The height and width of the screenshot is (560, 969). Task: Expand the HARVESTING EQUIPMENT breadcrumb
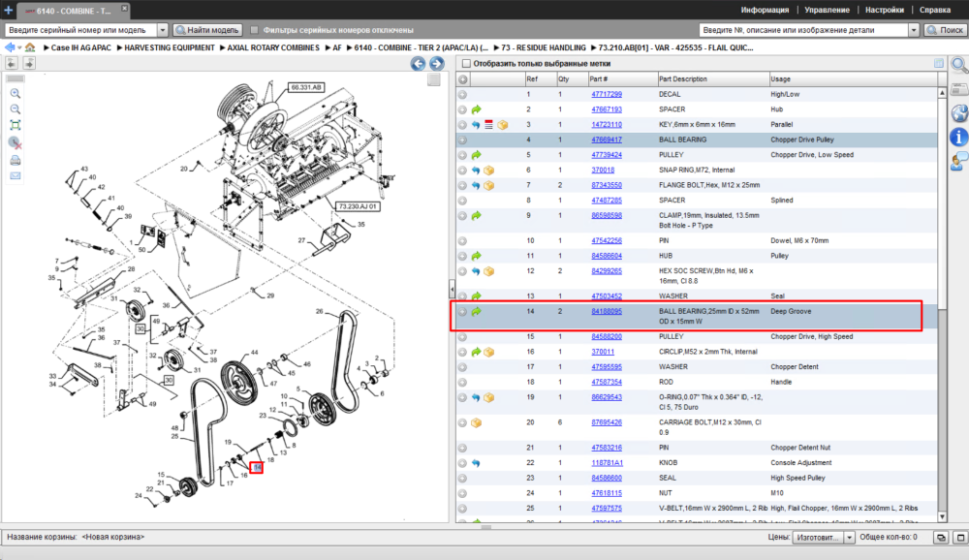click(120, 47)
